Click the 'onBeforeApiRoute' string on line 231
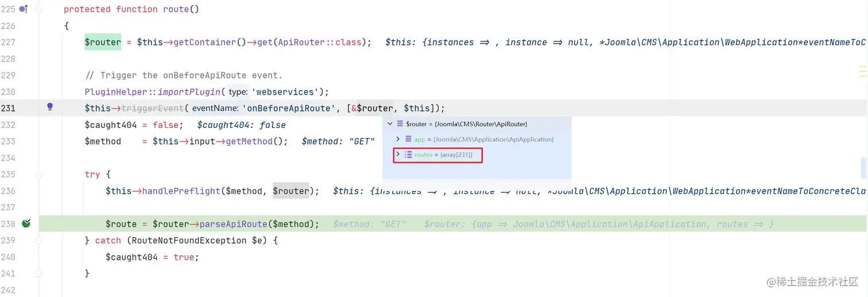 288,108
